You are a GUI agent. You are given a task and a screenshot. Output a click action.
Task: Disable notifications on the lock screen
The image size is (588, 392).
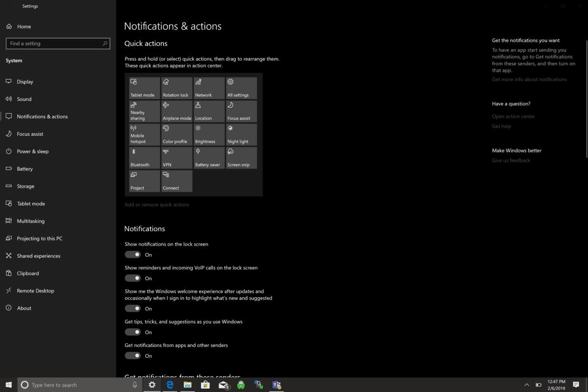click(132, 254)
